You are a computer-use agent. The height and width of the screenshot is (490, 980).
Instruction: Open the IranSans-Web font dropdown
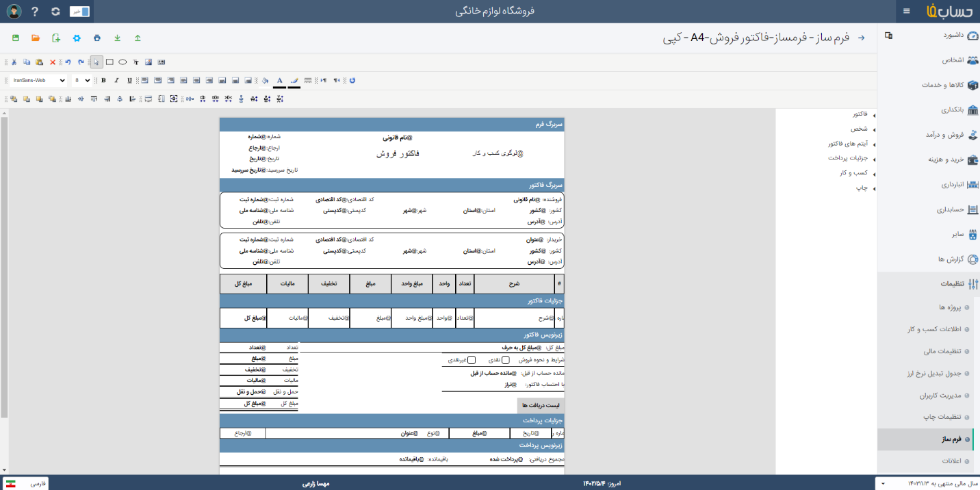[x=39, y=81]
